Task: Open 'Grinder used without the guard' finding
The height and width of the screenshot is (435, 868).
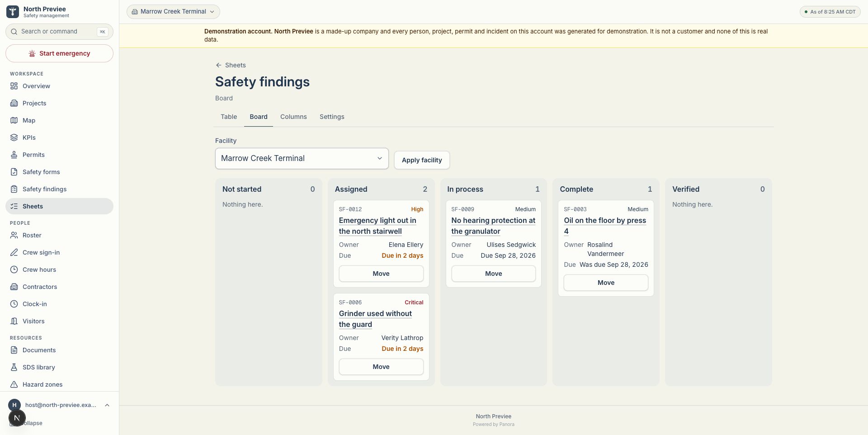Action: (x=375, y=319)
